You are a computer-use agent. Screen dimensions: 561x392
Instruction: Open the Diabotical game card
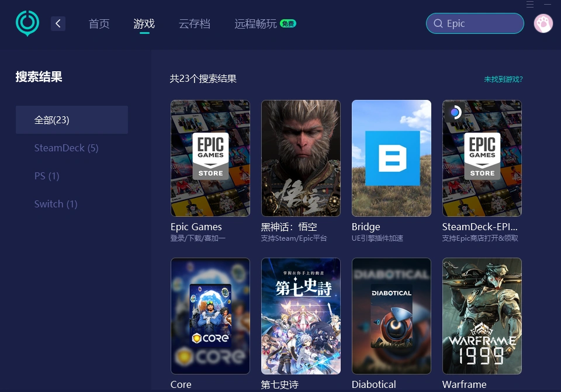point(391,315)
